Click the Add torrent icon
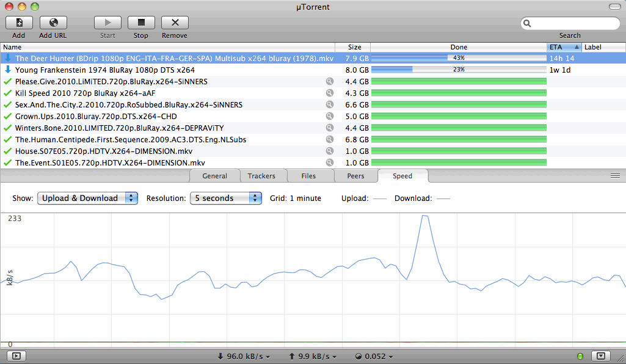Image resolution: width=626 pixels, height=364 pixels. 19,23
